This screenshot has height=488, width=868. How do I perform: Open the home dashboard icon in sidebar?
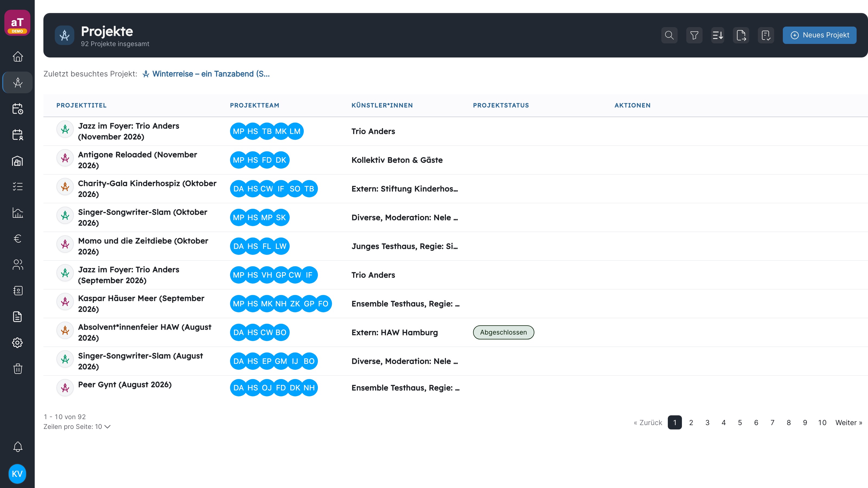pos(18,56)
